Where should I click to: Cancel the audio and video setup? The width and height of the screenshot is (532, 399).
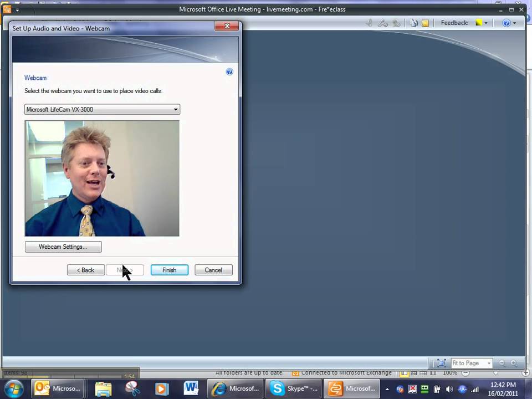click(213, 270)
